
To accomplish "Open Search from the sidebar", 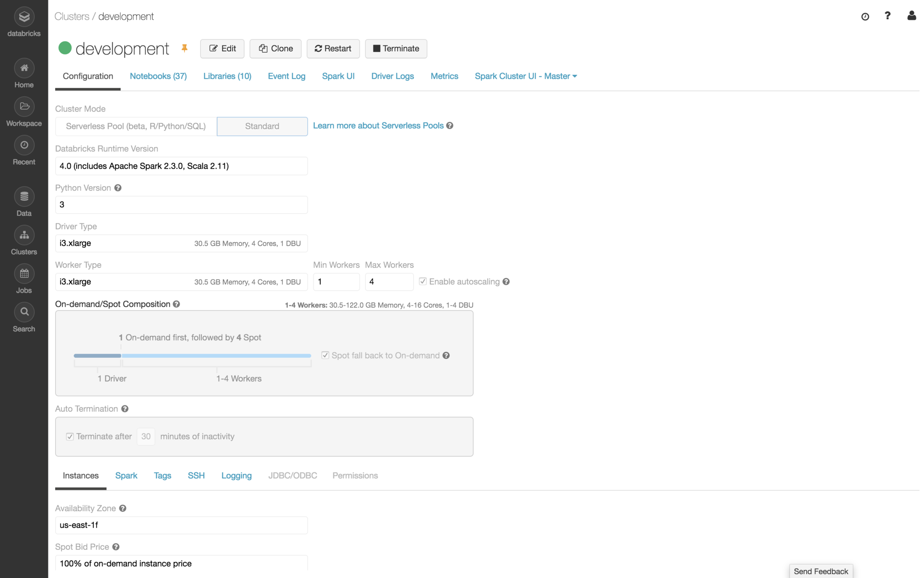I will tap(24, 313).
